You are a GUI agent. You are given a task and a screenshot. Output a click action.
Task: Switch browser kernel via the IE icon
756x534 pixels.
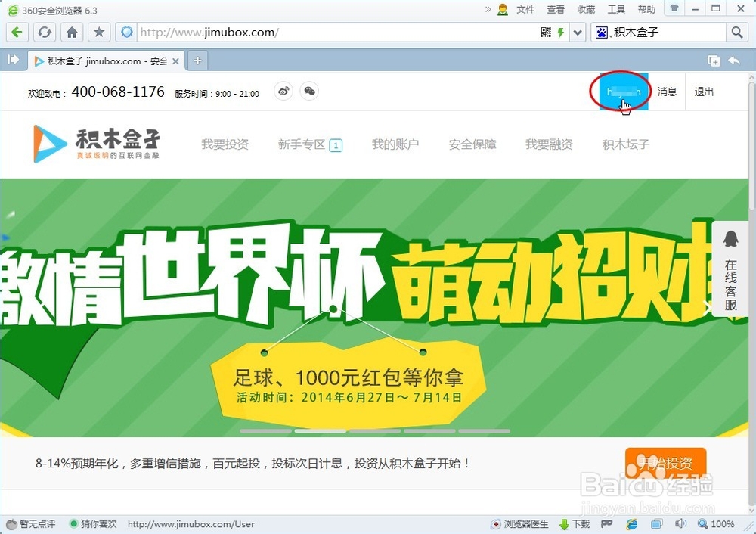click(x=632, y=523)
